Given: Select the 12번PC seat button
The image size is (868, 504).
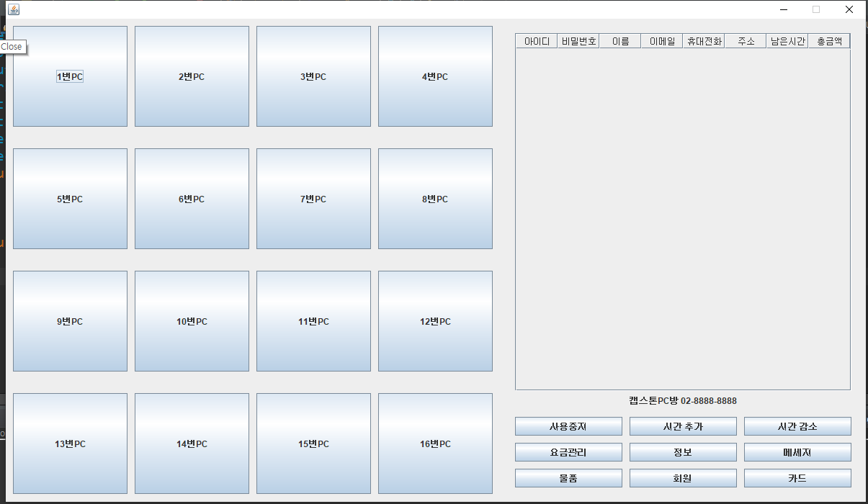Looking at the screenshot, I should click(x=435, y=321).
